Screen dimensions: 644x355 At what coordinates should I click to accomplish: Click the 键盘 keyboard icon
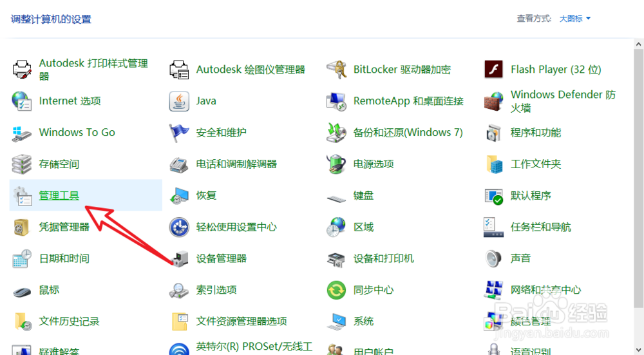336,198
